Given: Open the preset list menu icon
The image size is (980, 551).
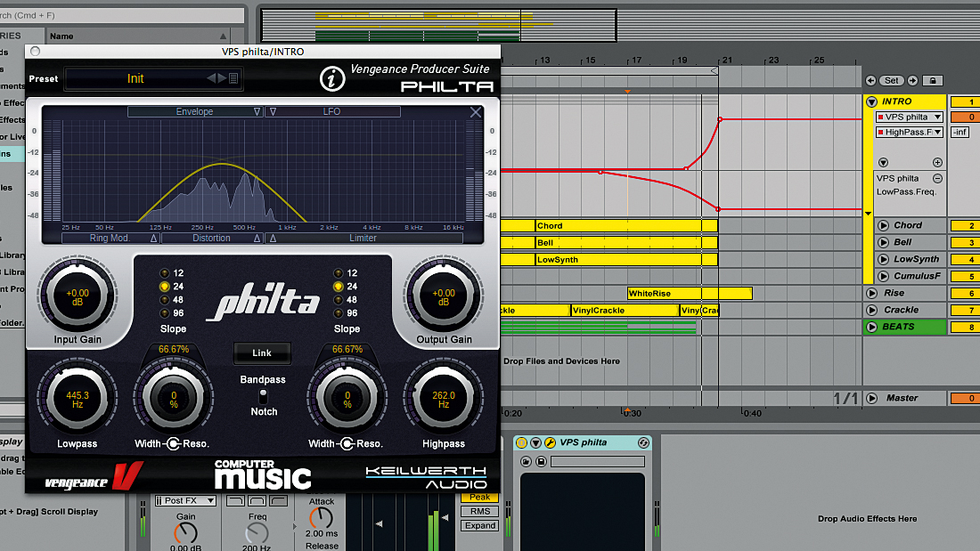Looking at the screenshot, I should 233,78.
